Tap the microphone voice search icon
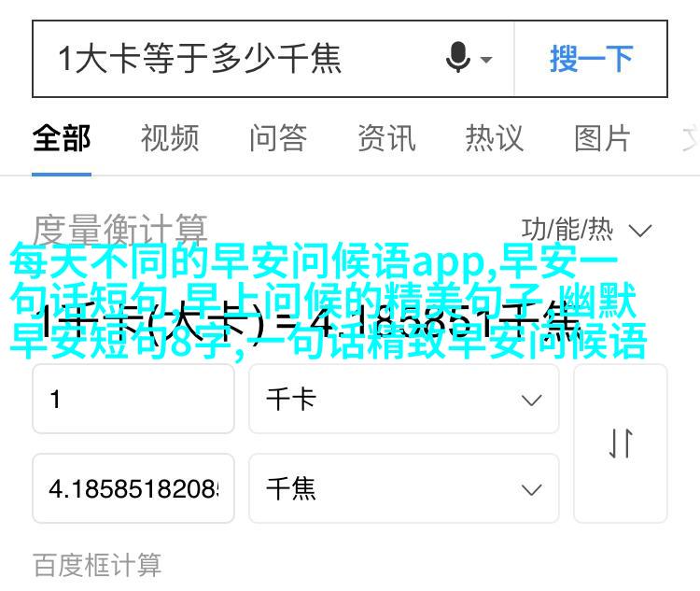This screenshot has height=591, width=700. 458,58
